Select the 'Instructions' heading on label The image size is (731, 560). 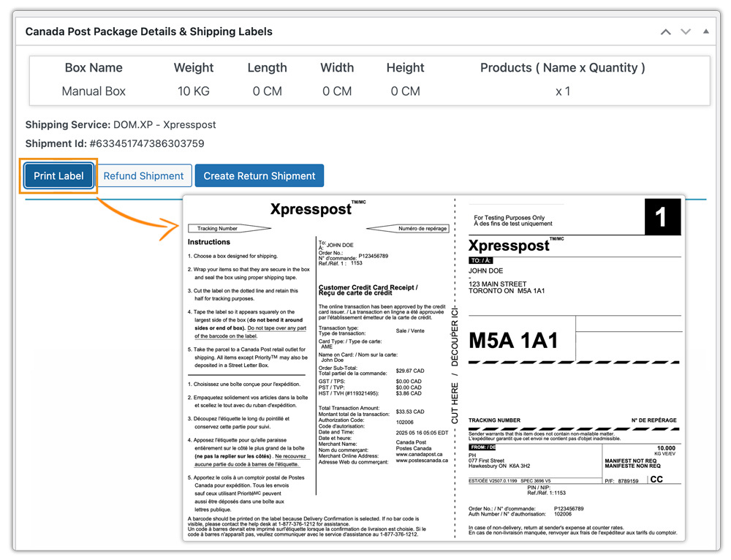[x=209, y=242]
